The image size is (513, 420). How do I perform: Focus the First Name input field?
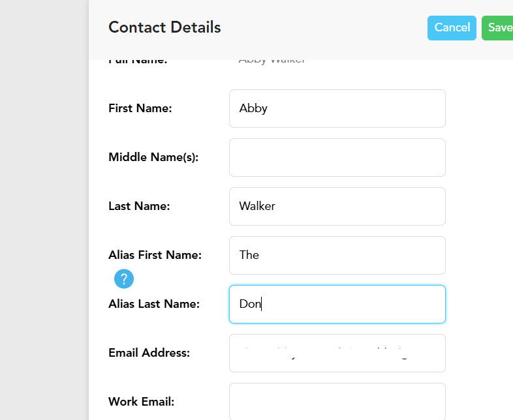(x=337, y=109)
